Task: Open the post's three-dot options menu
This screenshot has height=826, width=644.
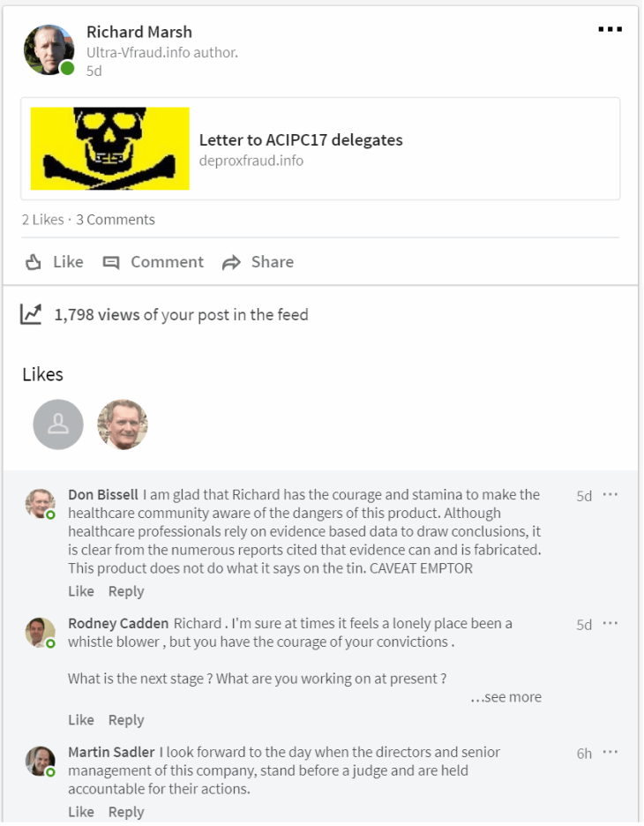Action: tap(610, 29)
